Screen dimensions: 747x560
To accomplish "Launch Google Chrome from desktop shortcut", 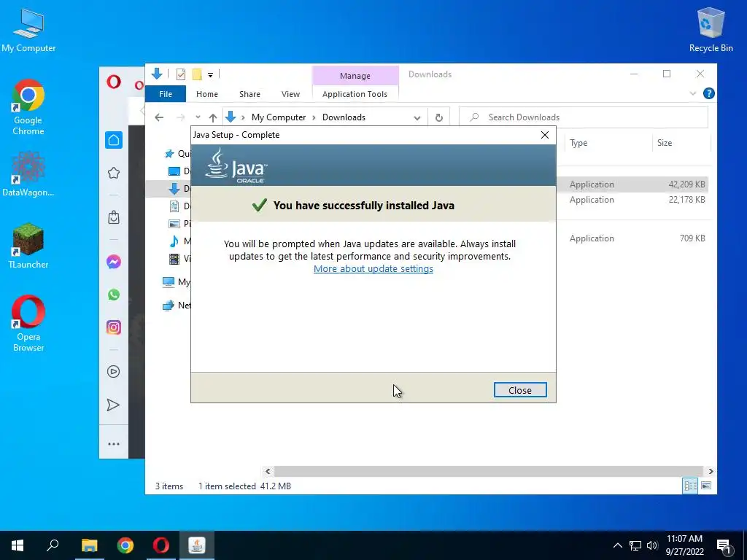I will tap(28, 108).
